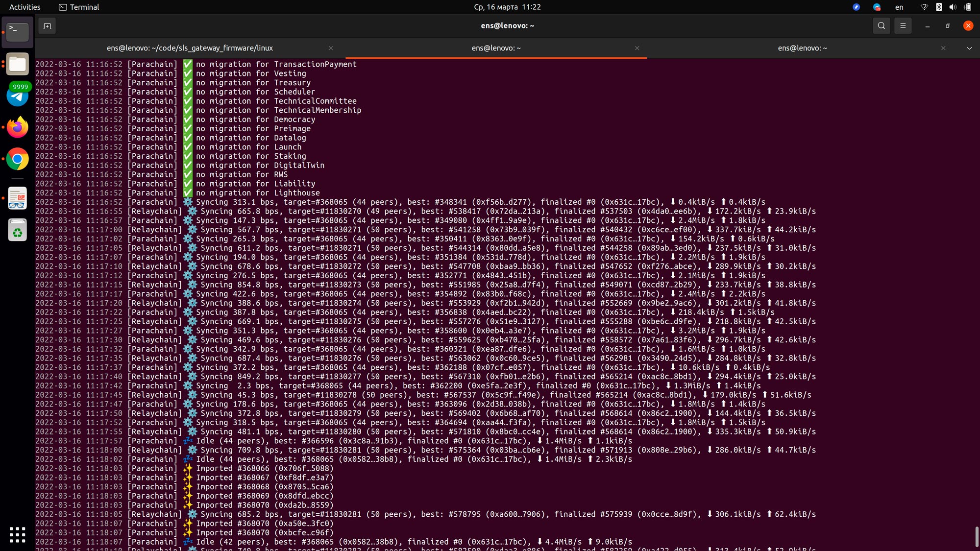The image size is (980, 551).
Task: Expand the tab list chevron
Action: [x=969, y=48]
